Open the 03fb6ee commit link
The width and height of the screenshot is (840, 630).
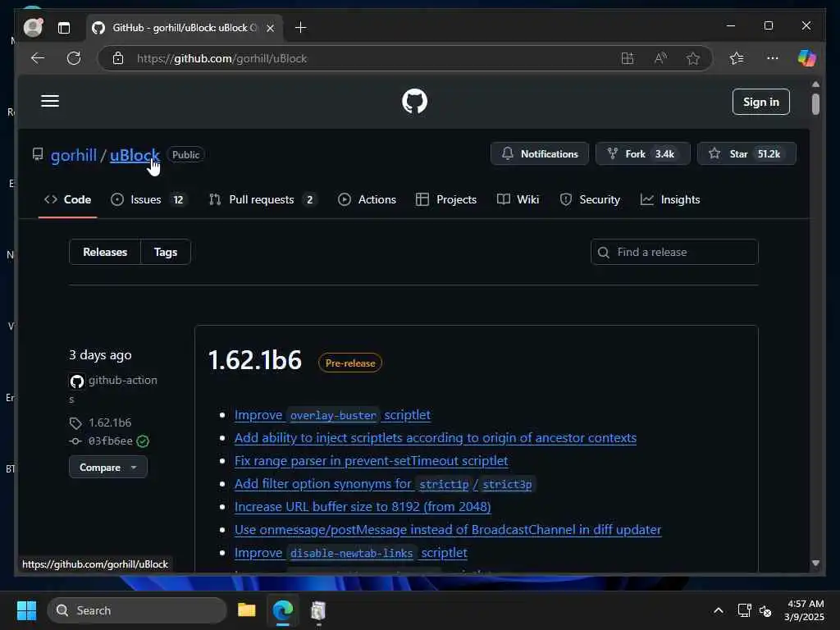(x=111, y=441)
